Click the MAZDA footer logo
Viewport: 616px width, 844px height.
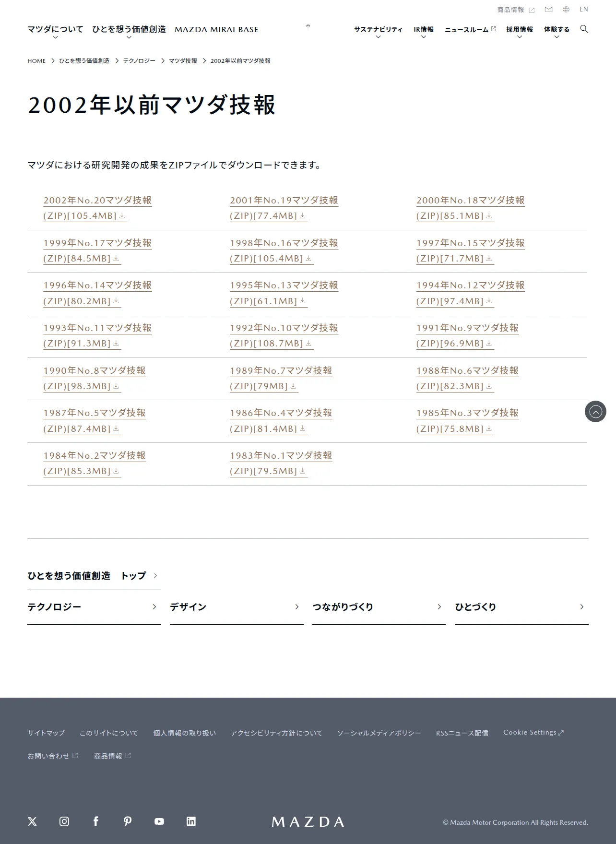pos(308,822)
